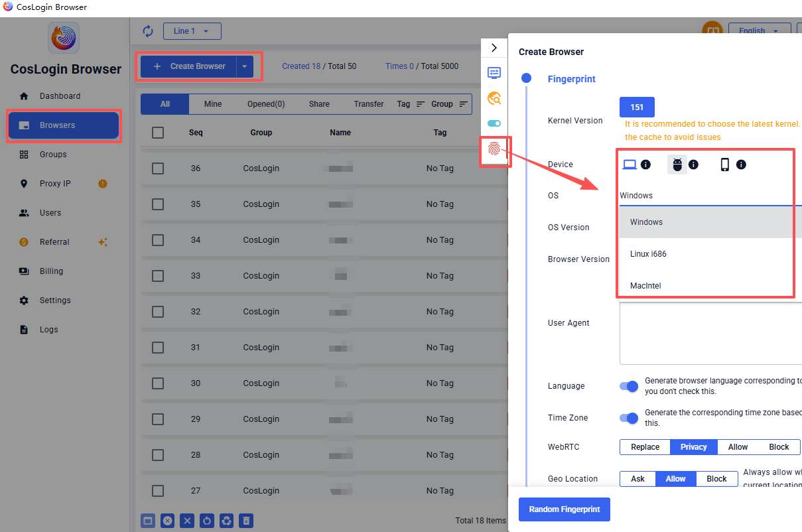
Task: Set WebRTC to Block
Action: [x=779, y=447]
